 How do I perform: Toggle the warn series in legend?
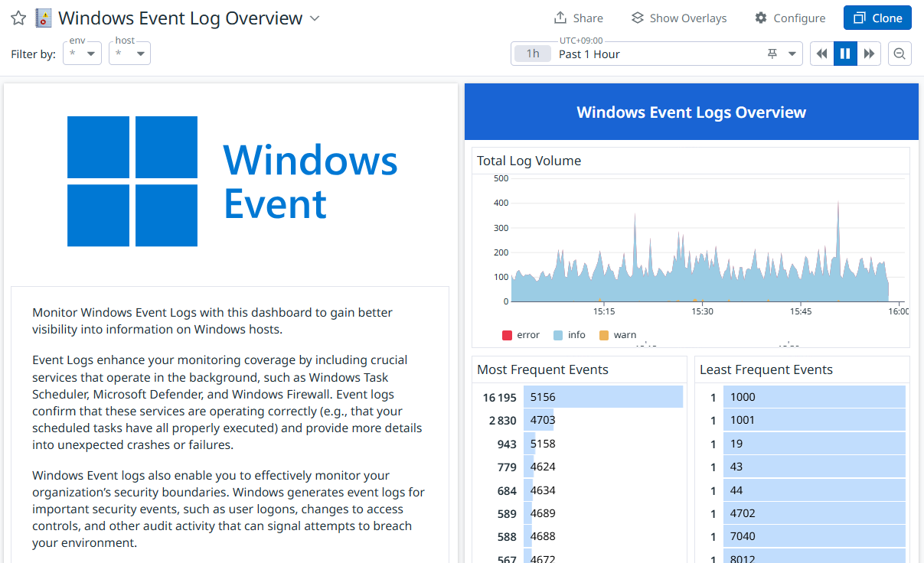617,335
